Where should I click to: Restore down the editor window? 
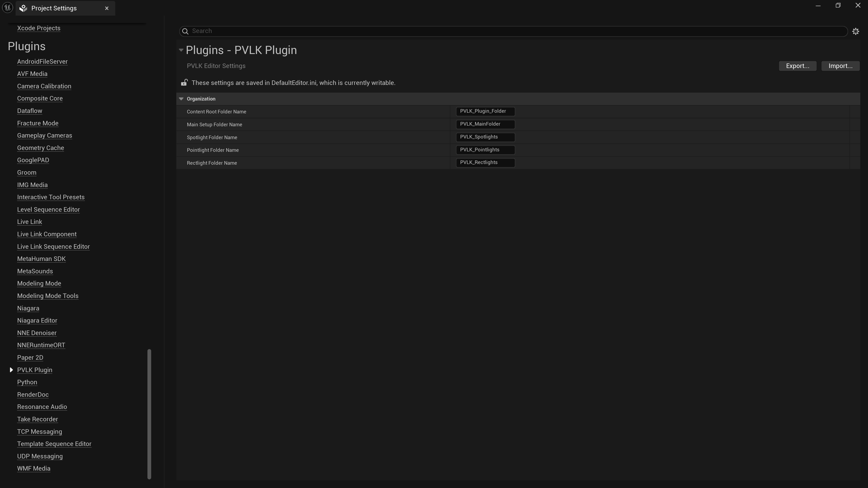tap(838, 5)
